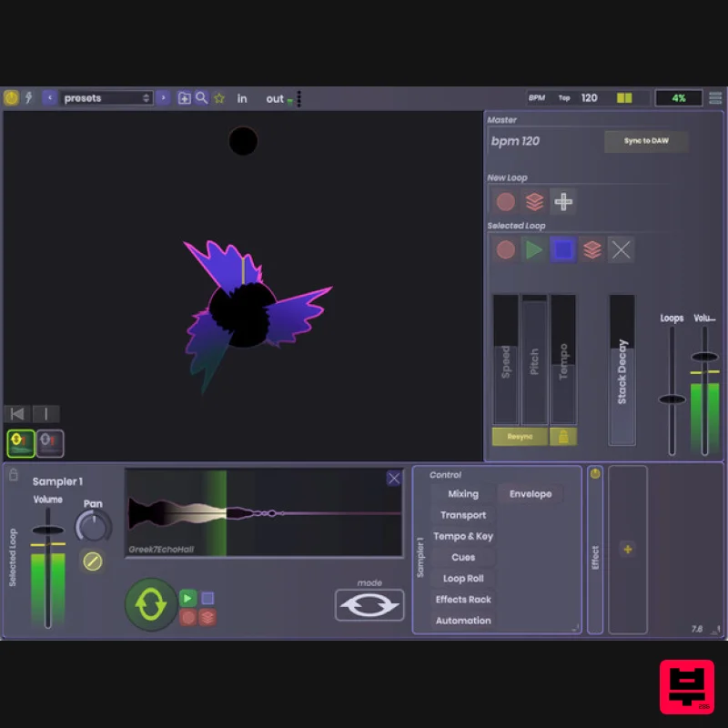Play the selected loop

click(x=534, y=250)
